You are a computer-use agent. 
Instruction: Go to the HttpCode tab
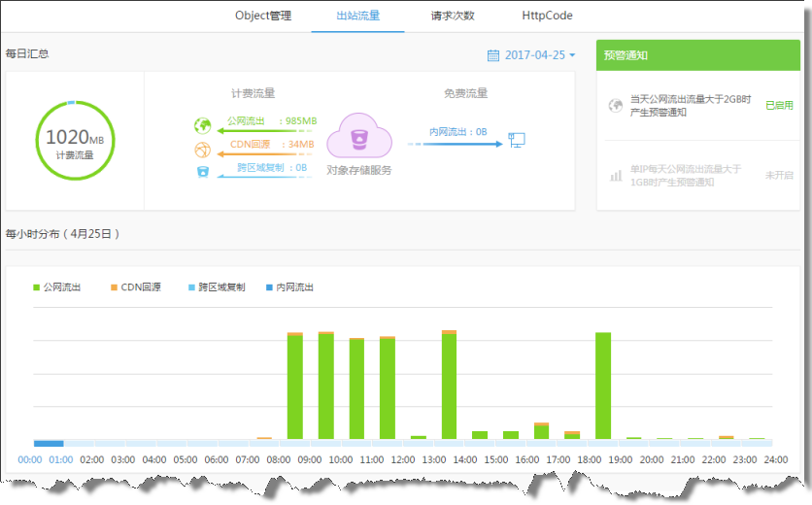coord(547,16)
